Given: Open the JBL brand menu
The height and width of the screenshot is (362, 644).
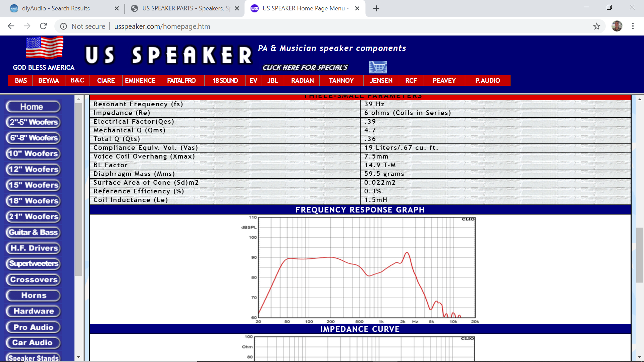Looking at the screenshot, I should [x=272, y=80].
